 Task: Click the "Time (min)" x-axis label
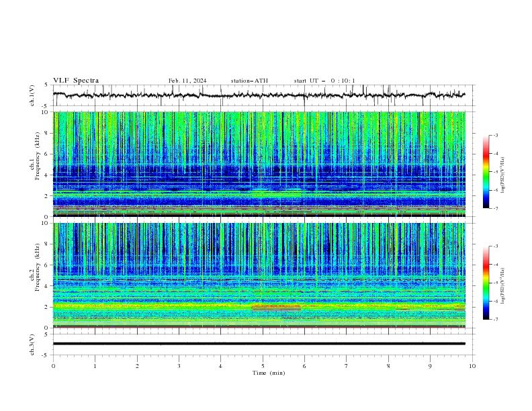[x=269, y=373]
